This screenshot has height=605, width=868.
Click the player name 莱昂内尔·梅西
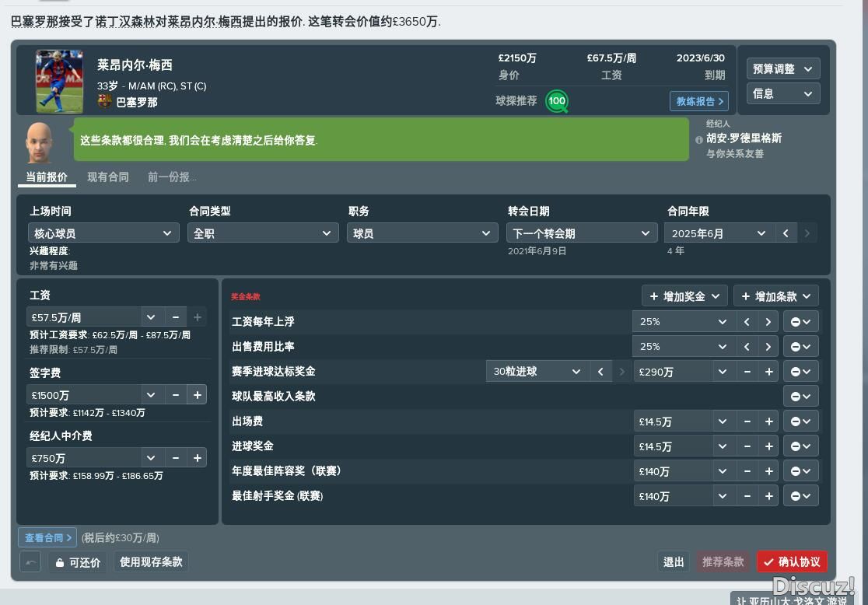click(135, 65)
